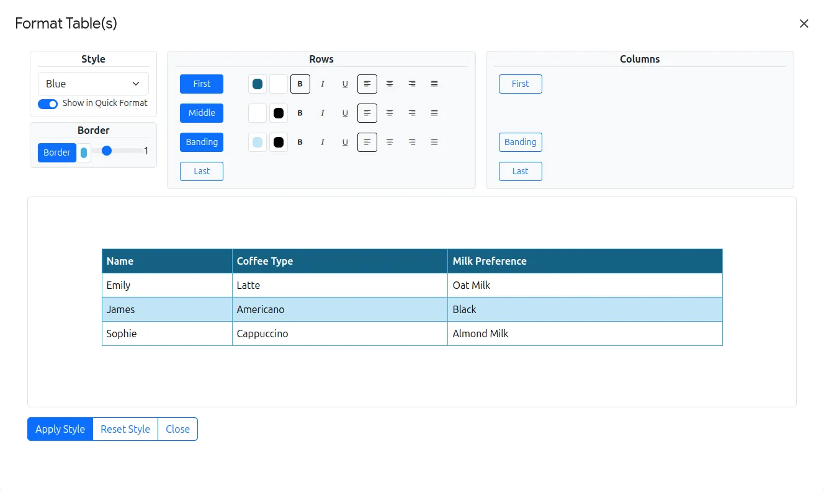Center-align text in the Middle rows
Viewport: 824px width, 504px height.
[390, 113]
